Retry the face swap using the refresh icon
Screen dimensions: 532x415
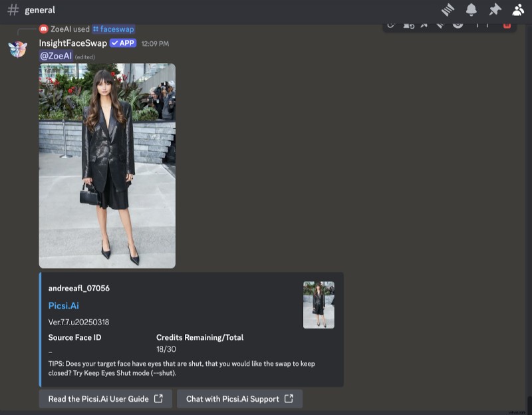pos(390,25)
